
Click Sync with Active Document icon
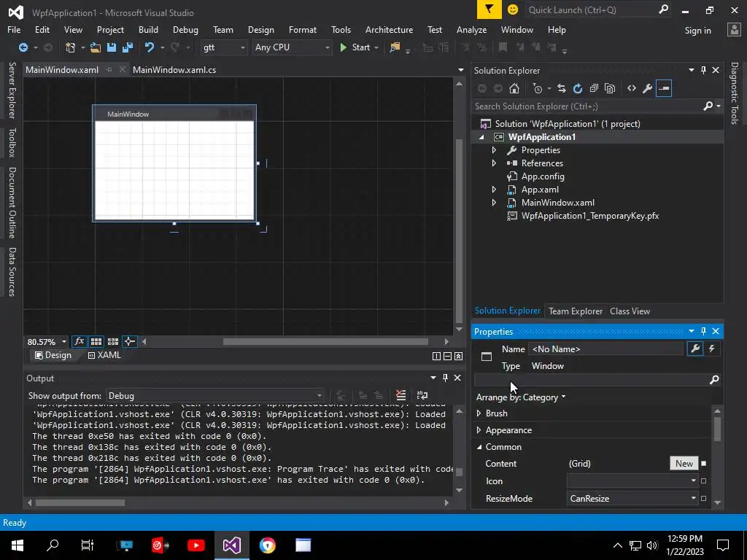pos(561,88)
